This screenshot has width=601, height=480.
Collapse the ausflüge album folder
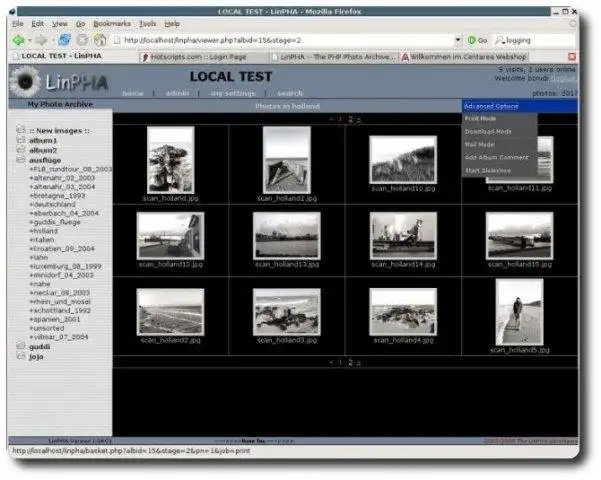click(21, 160)
